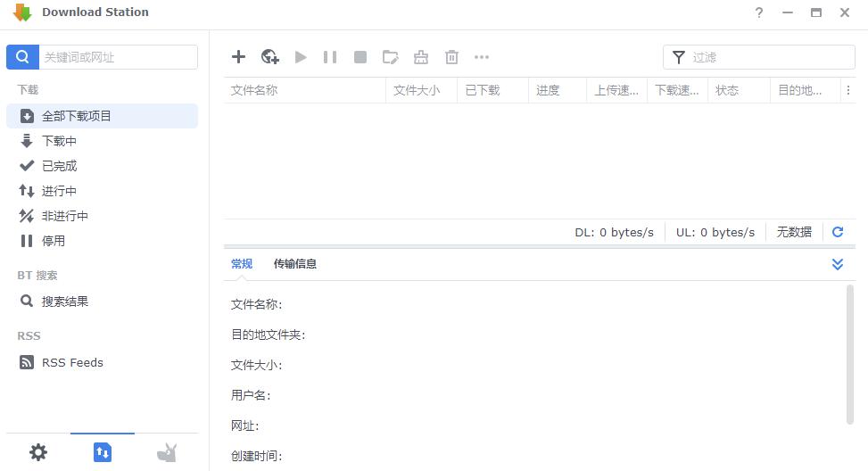Select 已完成 sidebar item

(x=102, y=166)
